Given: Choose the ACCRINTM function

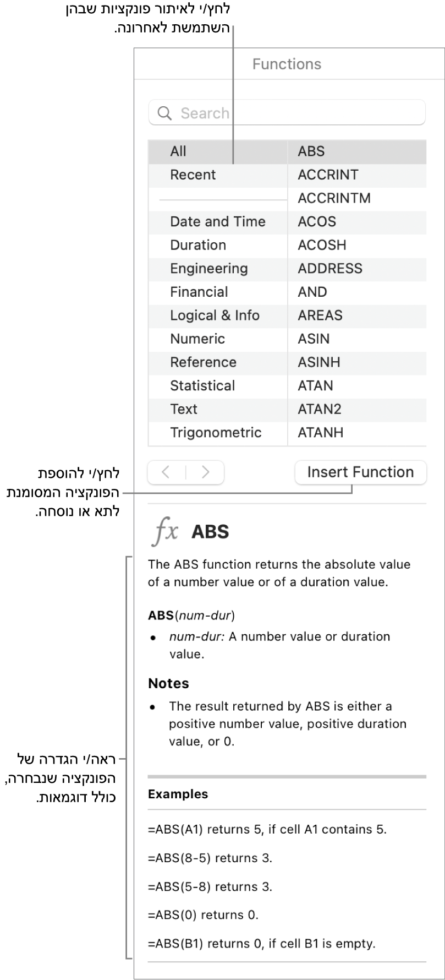Looking at the screenshot, I should tap(334, 198).
